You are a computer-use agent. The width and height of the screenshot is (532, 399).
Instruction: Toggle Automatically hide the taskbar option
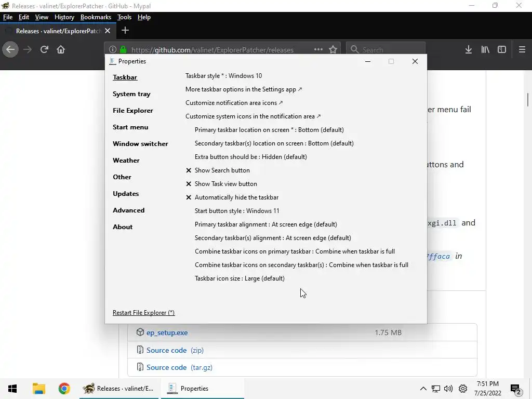[232, 197]
